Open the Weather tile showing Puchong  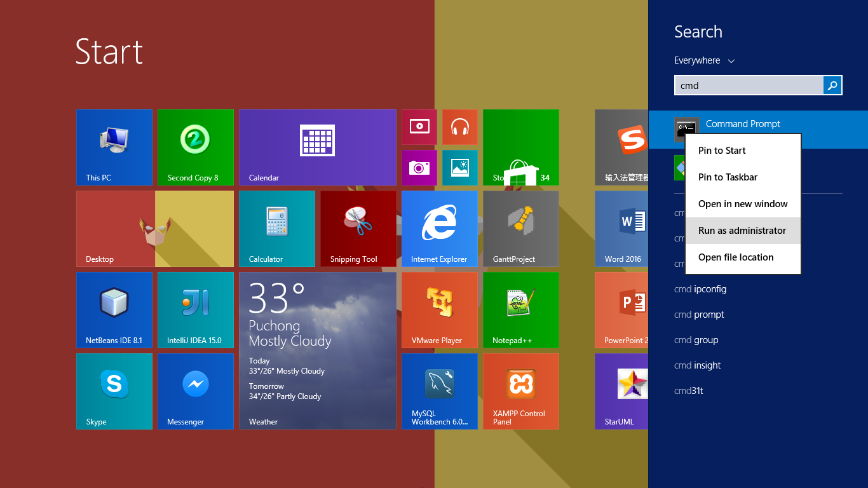point(317,351)
